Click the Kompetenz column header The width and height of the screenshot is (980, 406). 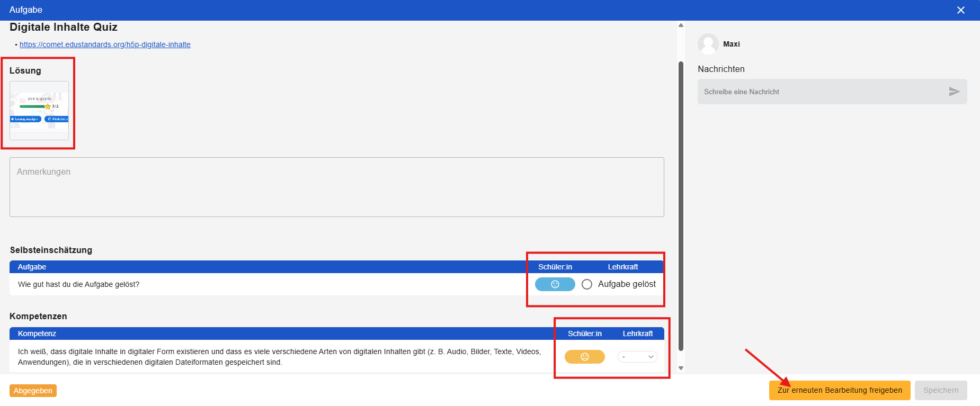[x=37, y=333]
